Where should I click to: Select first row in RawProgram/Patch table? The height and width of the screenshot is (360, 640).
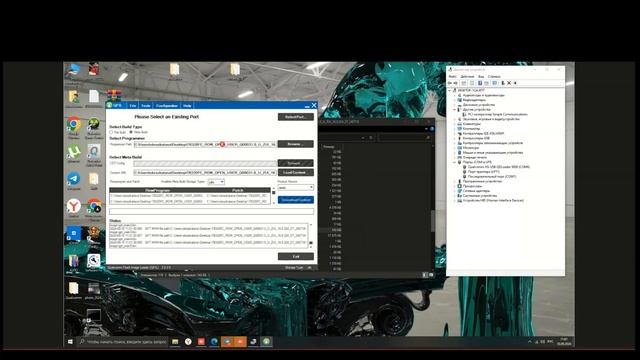(x=189, y=196)
